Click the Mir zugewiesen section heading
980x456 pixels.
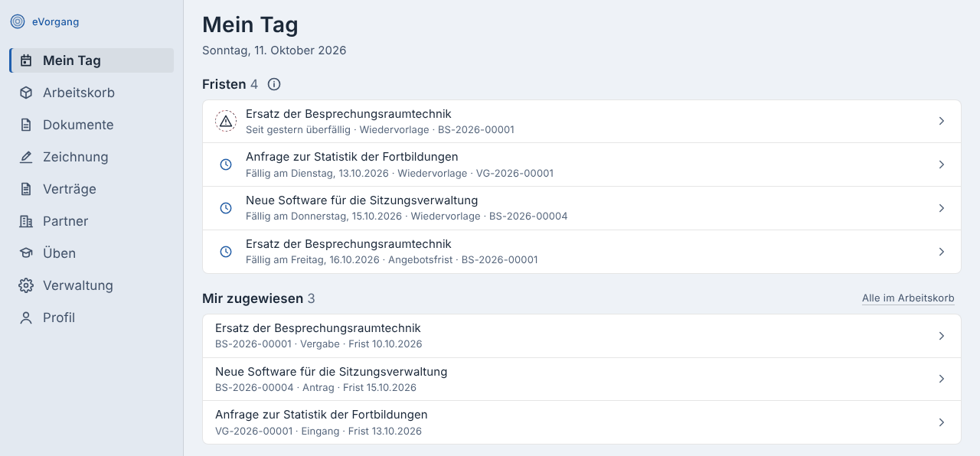(253, 298)
